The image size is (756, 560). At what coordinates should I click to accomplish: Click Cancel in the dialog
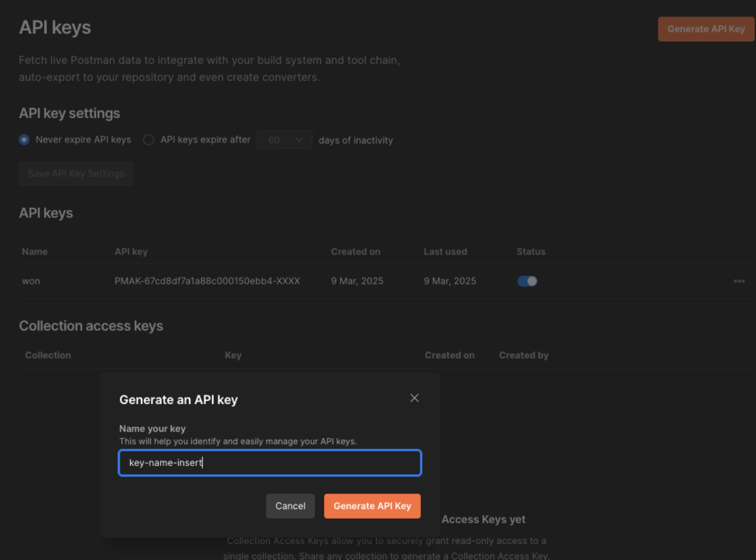pyautogui.click(x=290, y=506)
